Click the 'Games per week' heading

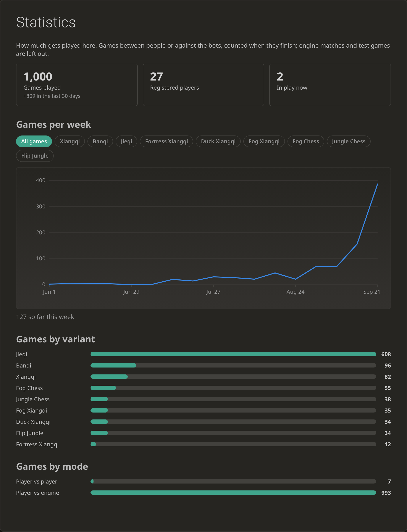(x=53, y=124)
